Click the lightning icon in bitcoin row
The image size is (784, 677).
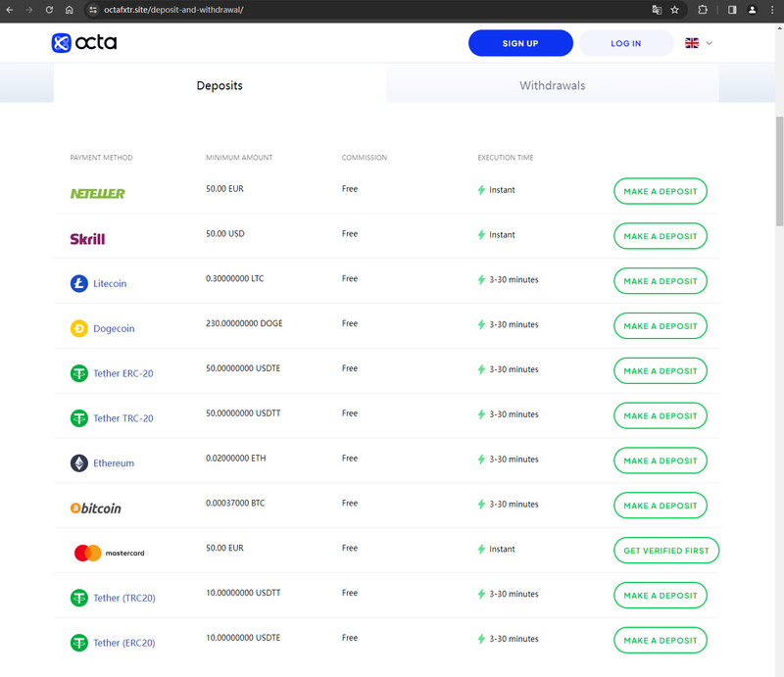pos(481,504)
